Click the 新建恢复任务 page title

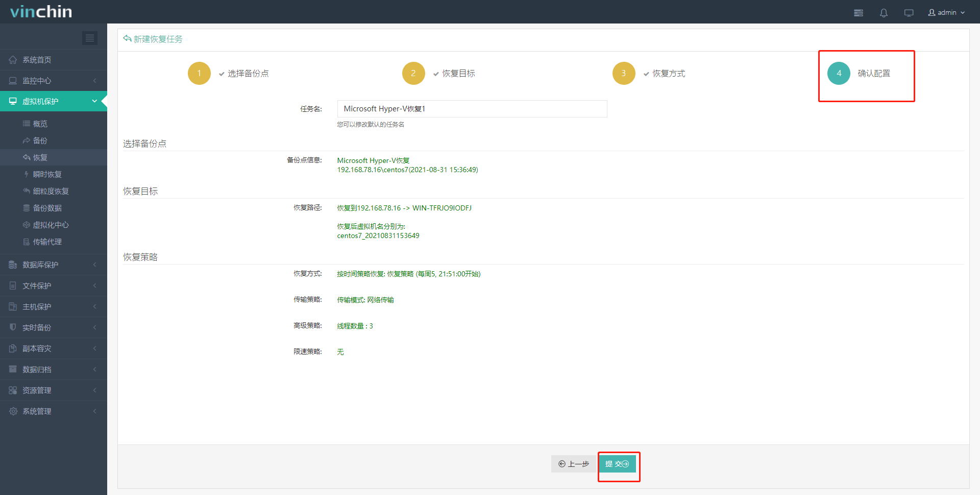click(158, 39)
